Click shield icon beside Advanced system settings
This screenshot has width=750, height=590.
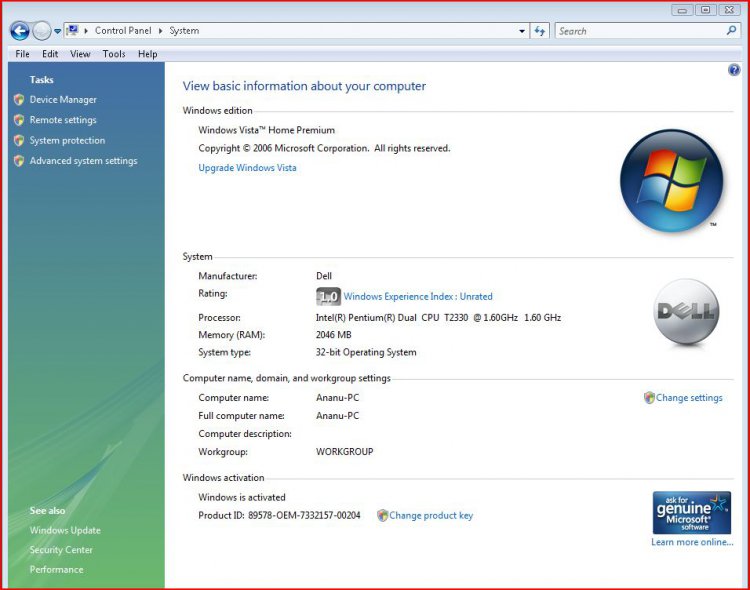pyautogui.click(x=19, y=161)
